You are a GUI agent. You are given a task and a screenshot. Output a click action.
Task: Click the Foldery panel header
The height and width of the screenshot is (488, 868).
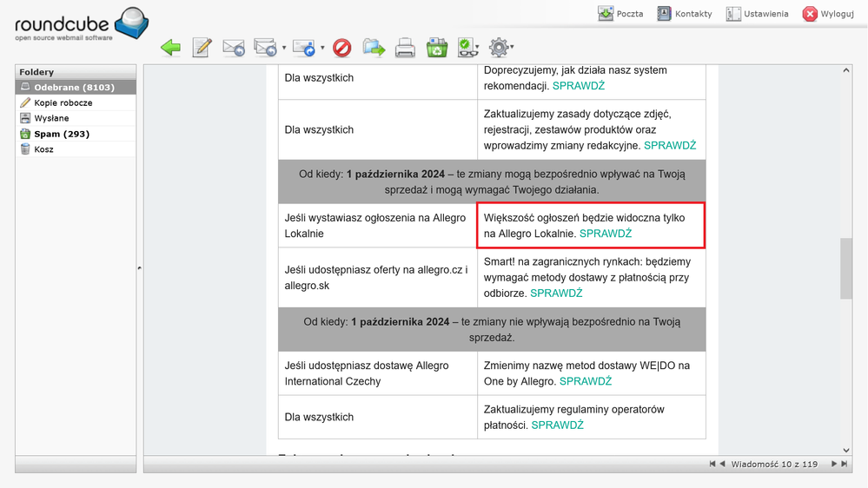[76, 72]
